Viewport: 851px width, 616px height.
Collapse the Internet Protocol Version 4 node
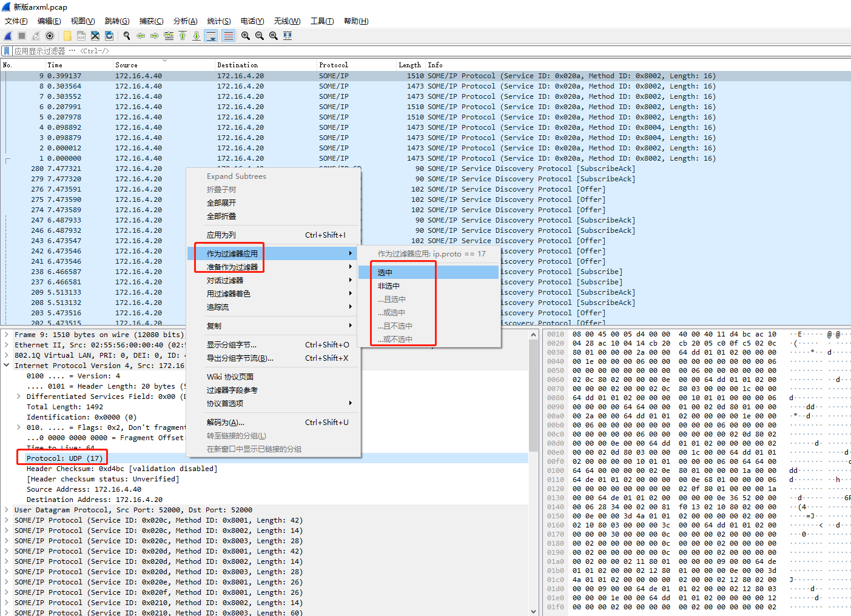tap(7, 366)
